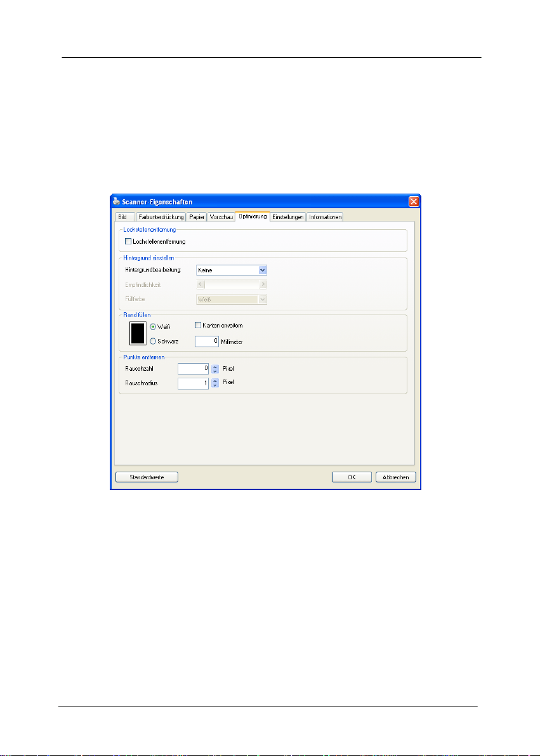This screenshot has height=756, width=540.
Task: Click the Rauschradius pixel input field
Action: click(x=193, y=383)
